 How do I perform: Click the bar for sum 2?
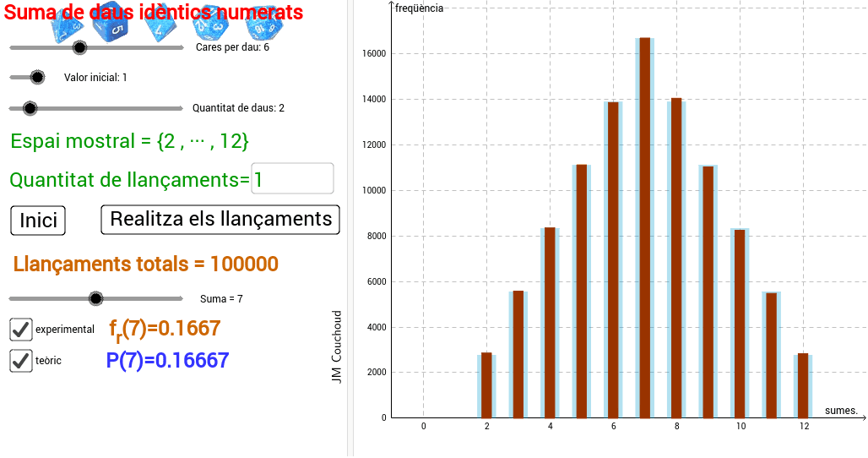click(486, 384)
